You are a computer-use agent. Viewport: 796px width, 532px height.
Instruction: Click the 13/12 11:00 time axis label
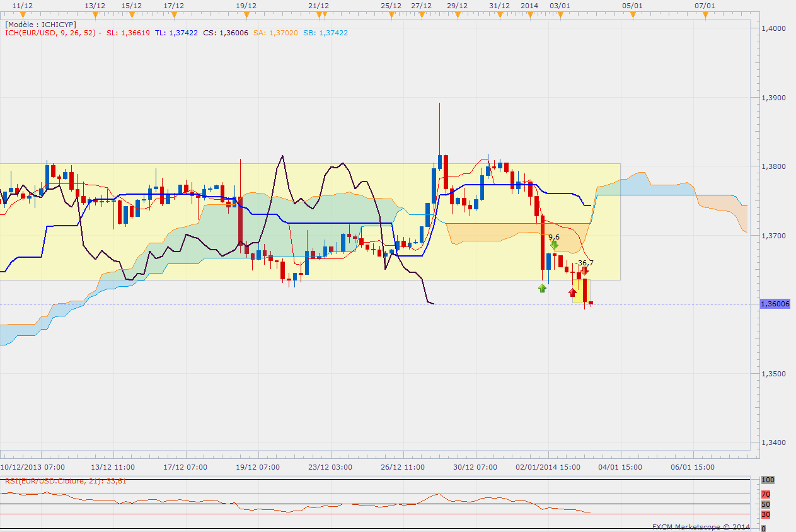pos(113,467)
